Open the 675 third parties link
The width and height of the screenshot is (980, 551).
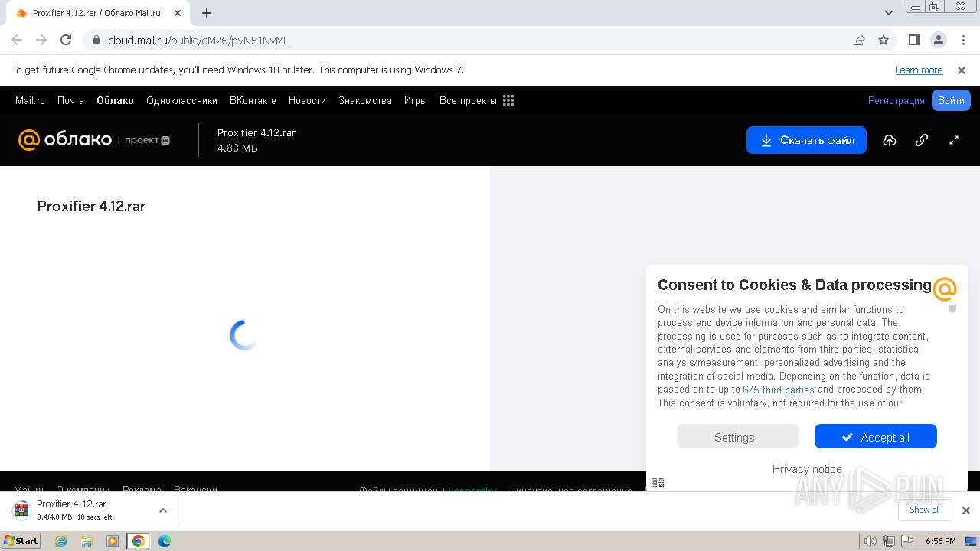click(778, 390)
